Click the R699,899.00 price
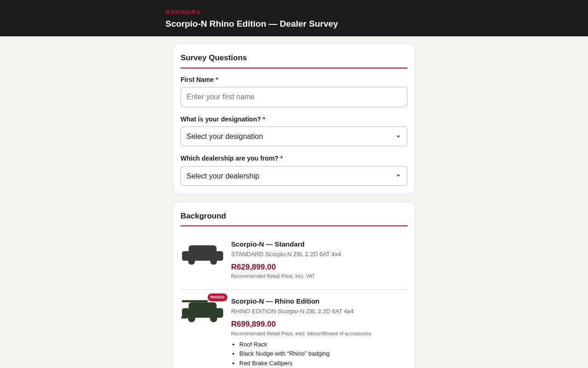 (254, 324)
